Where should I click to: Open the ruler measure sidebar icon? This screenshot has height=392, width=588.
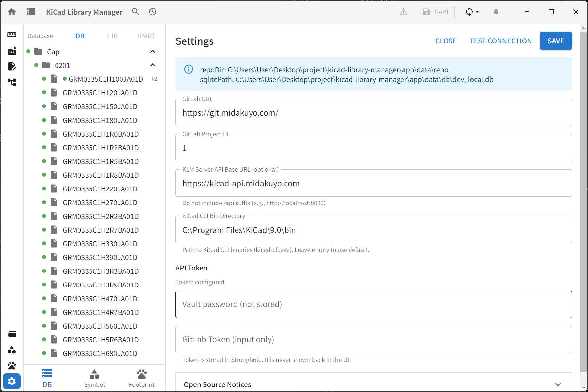click(12, 35)
